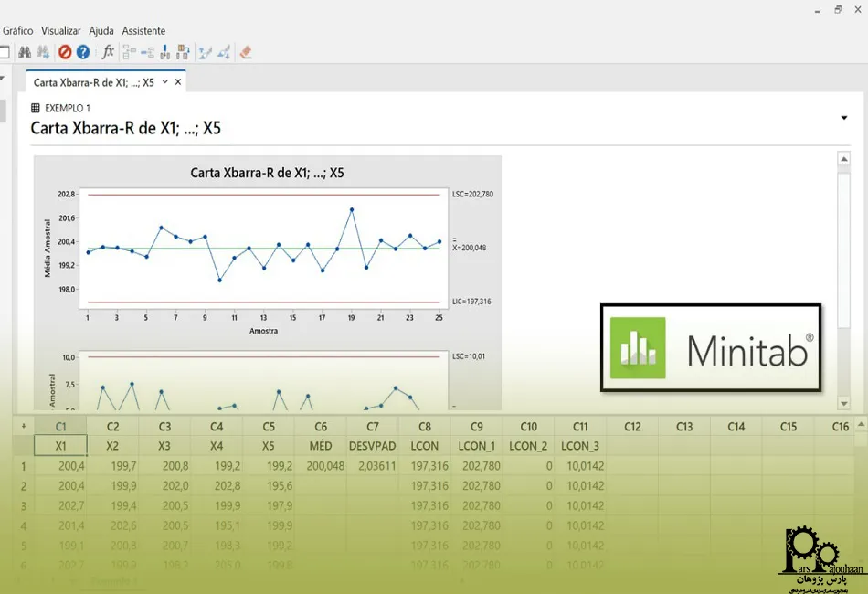
Task: Select the Carta Xbarra-R de X1 tab
Action: click(93, 82)
